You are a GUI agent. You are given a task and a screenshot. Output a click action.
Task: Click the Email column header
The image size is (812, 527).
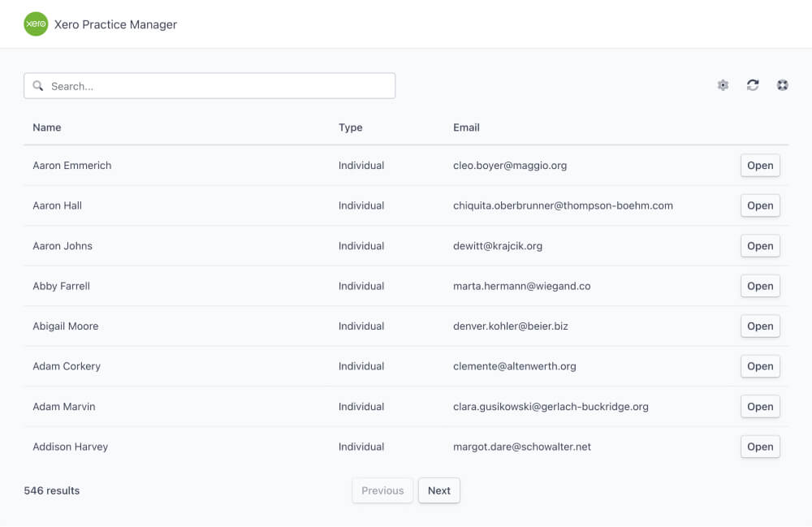point(466,127)
